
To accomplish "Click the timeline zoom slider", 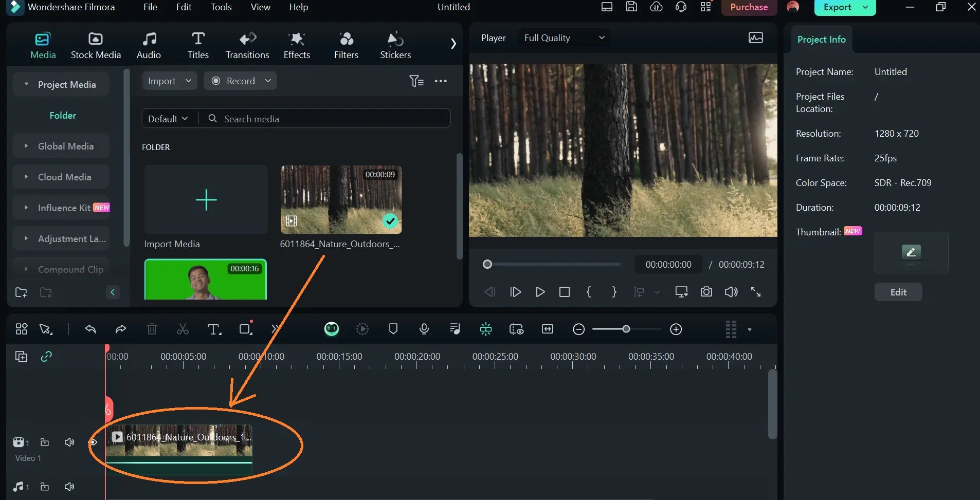I will point(627,329).
